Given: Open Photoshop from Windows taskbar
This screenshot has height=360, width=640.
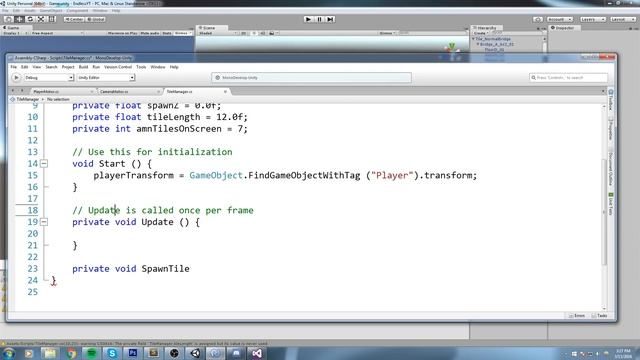Looking at the screenshot, I should coord(133,353).
